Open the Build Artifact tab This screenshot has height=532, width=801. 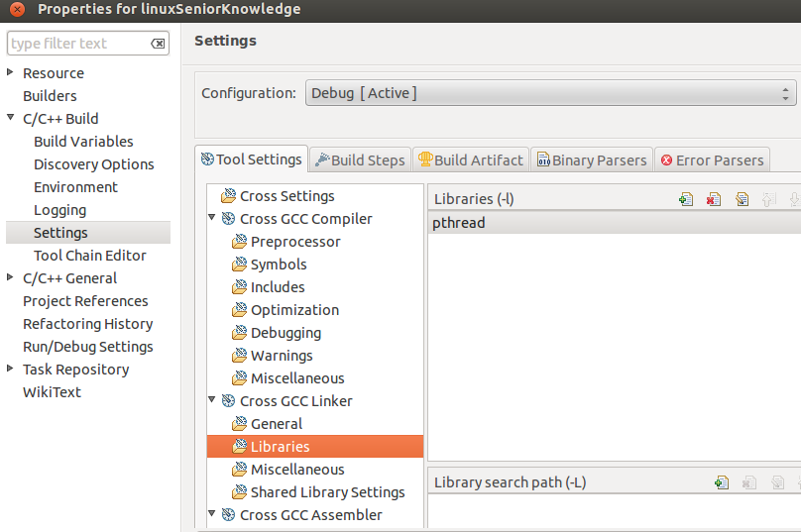(471, 160)
